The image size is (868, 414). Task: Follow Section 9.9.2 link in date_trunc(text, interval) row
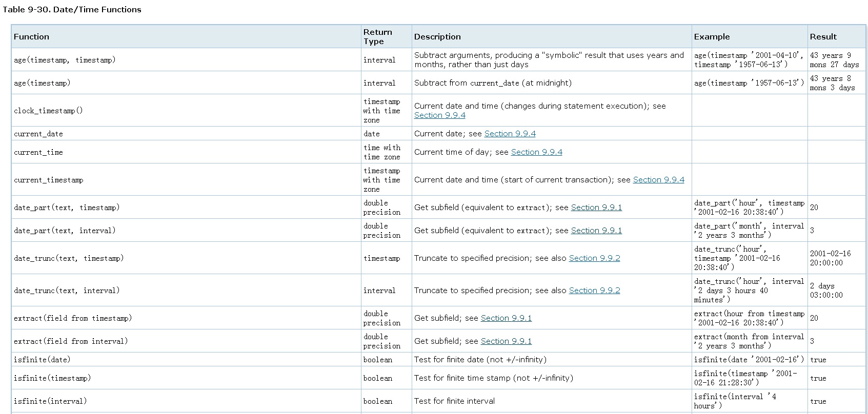tap(595, 291)
